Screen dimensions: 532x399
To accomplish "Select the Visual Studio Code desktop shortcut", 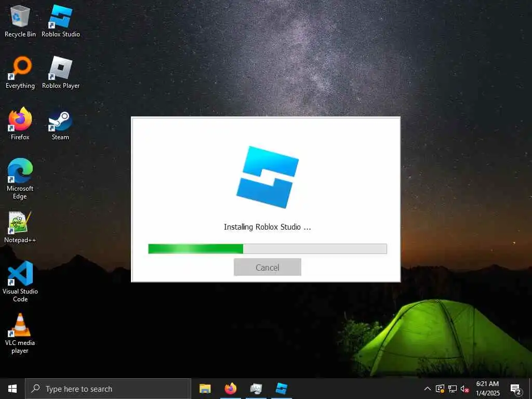I will [20, 282].
